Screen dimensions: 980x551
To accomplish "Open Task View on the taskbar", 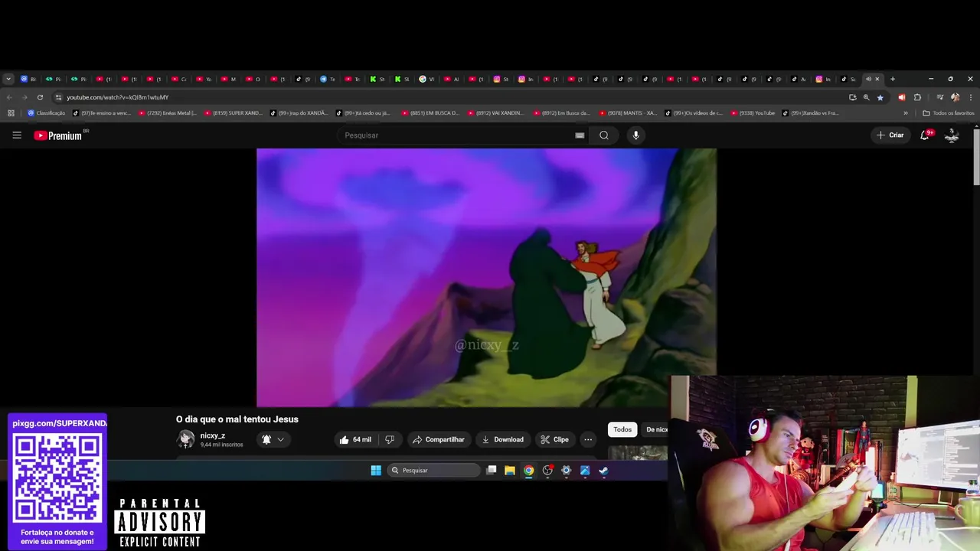I will [492, 471].
